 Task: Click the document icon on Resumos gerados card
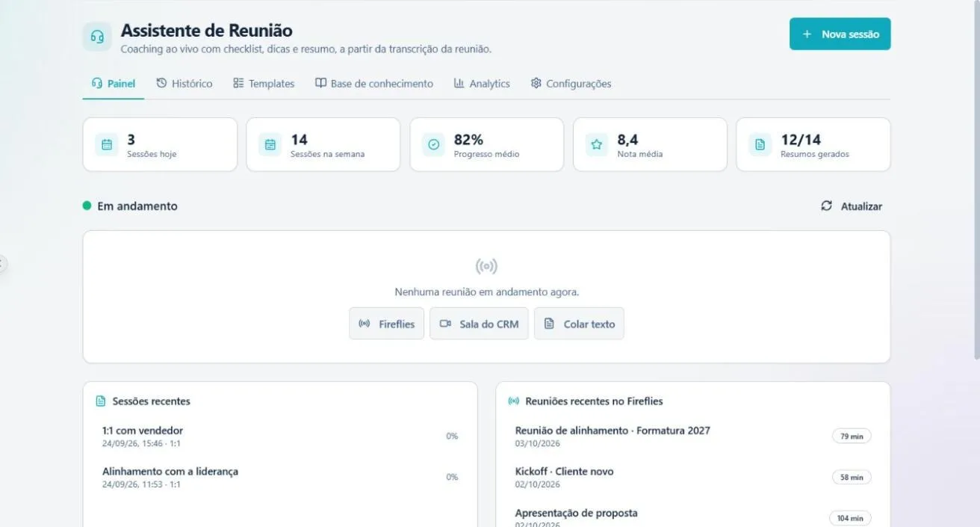tap(760, 145)
